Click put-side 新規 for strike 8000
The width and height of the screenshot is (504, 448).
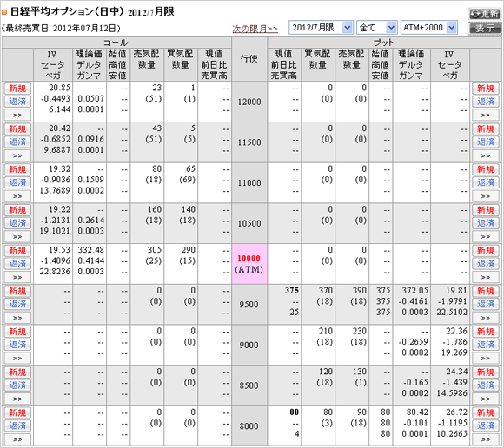tap(486, 412)
